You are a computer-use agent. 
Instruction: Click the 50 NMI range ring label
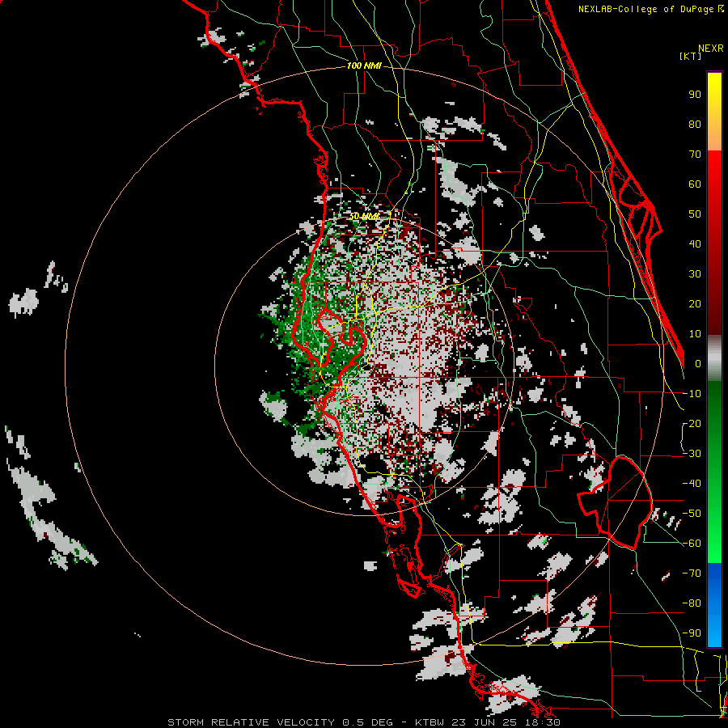[364, 216]
